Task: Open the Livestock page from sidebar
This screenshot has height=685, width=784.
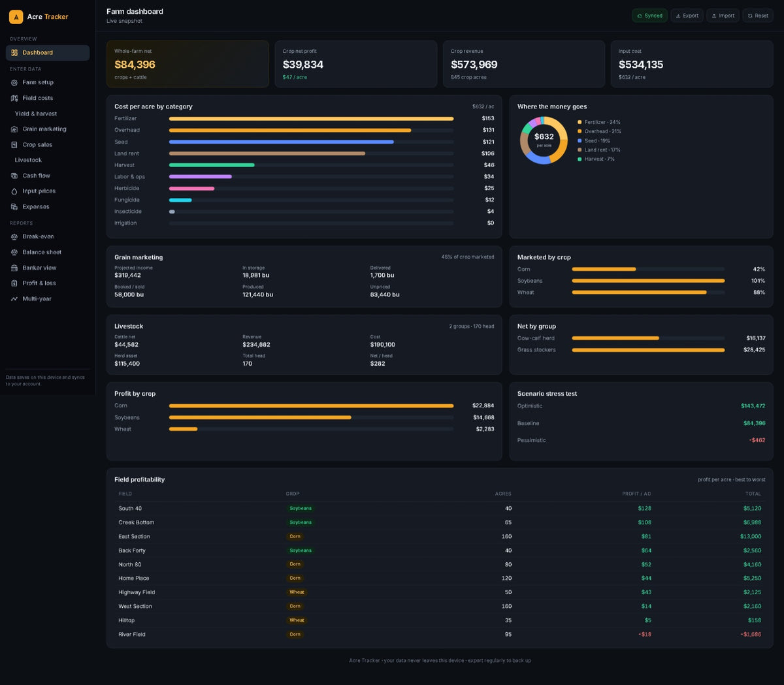Action: click(x=48, y=160)
